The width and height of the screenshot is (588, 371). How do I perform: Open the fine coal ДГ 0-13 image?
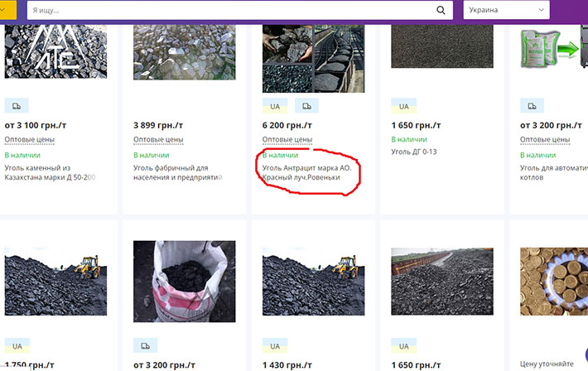click(x=442, y=46)
